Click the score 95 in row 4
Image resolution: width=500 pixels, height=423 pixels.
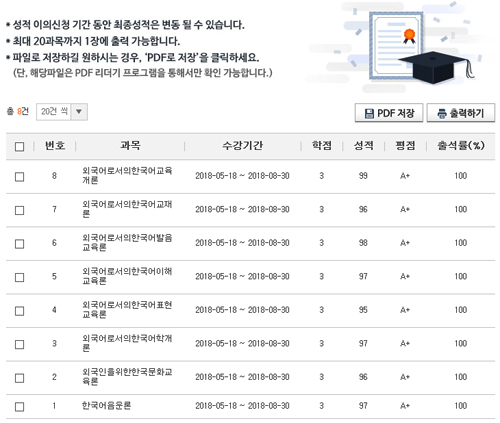click(363, 310)
